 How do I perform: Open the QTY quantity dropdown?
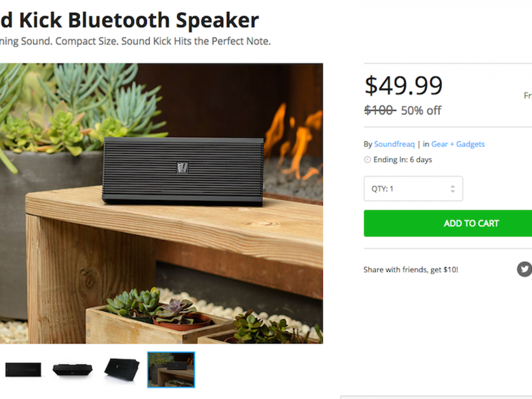[413, 188]
